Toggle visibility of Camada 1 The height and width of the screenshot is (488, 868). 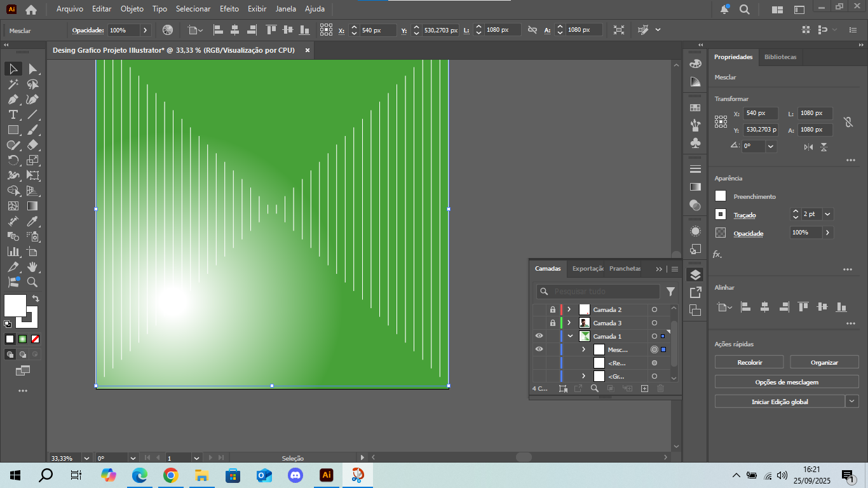coord(539,336)
